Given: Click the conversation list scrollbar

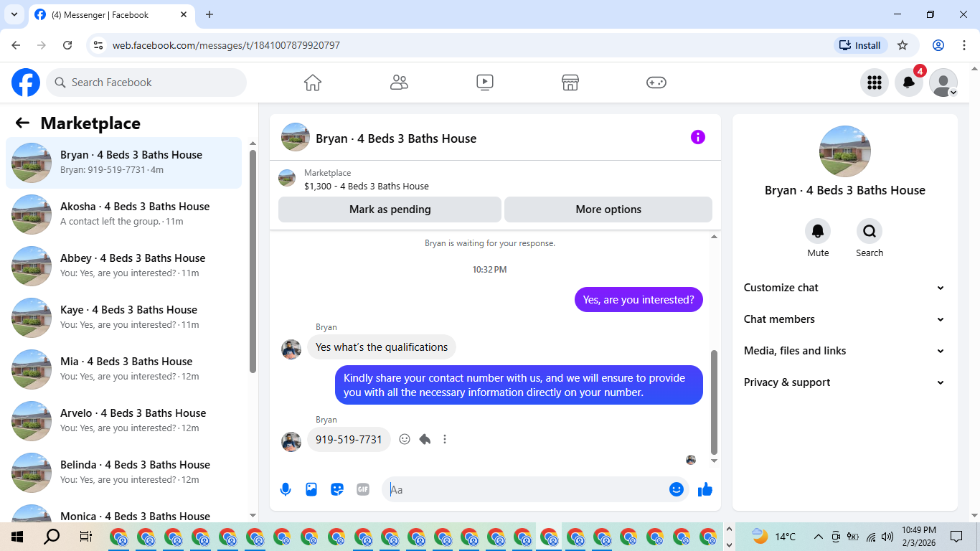Looking at the screenshot, I should click(253, 261).
